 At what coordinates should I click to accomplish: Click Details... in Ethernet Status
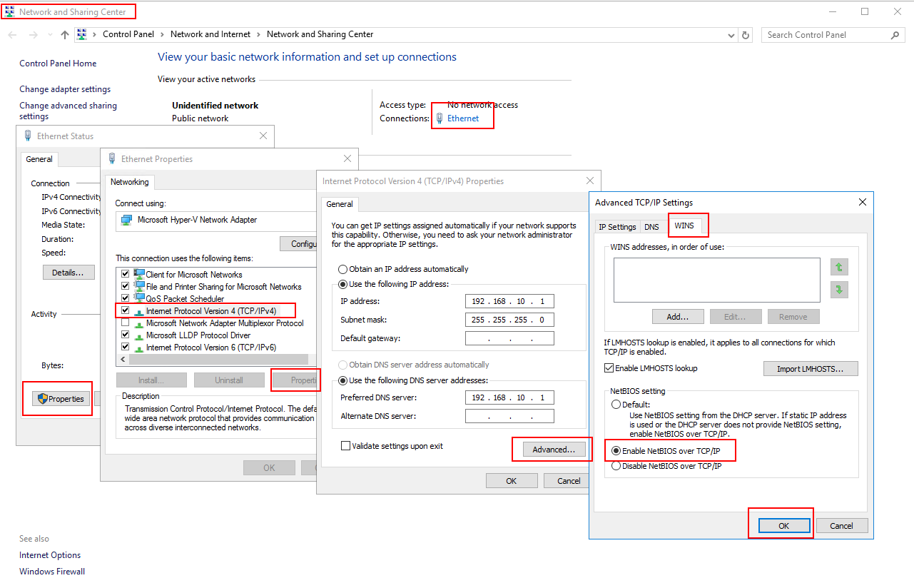click(x=68, y=273)
